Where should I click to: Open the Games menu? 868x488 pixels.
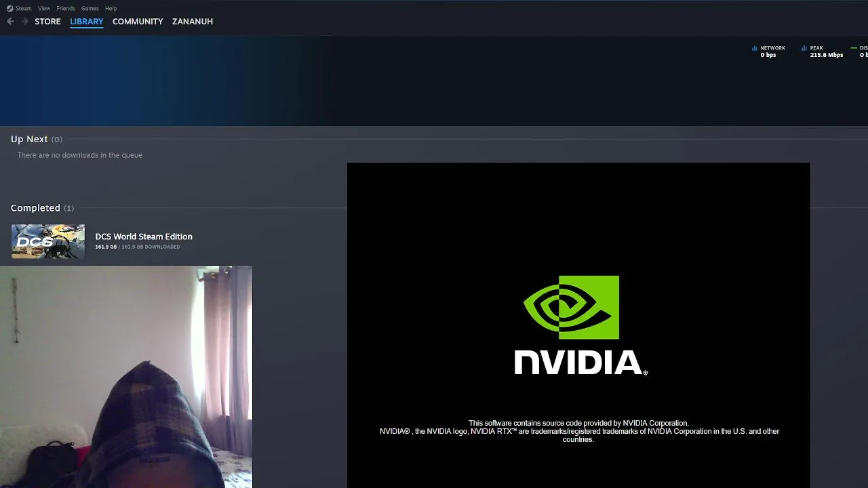(90, 8)
